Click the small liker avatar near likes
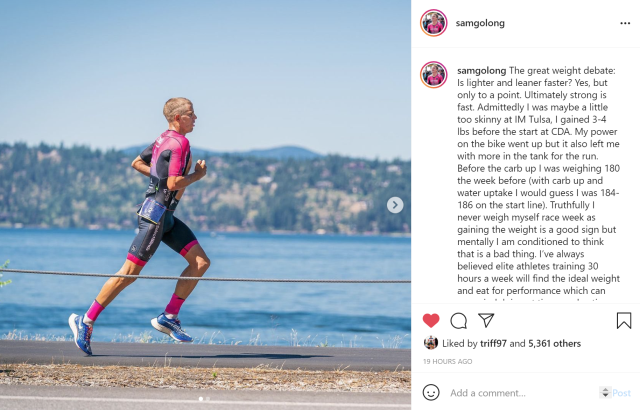This screenshot has height=410, width=640. click(431, 343)
